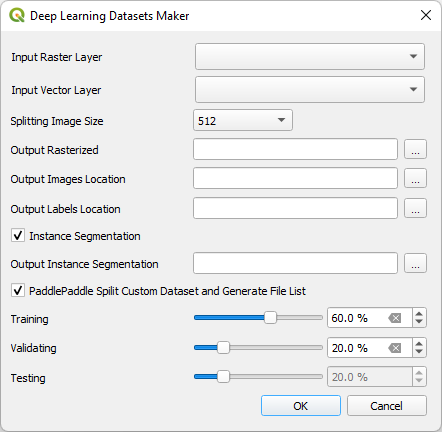Image resolution: width=442 pixels, height=432 pixels.
Task: Confirm the dialog with OK
Action: point(301,406)
